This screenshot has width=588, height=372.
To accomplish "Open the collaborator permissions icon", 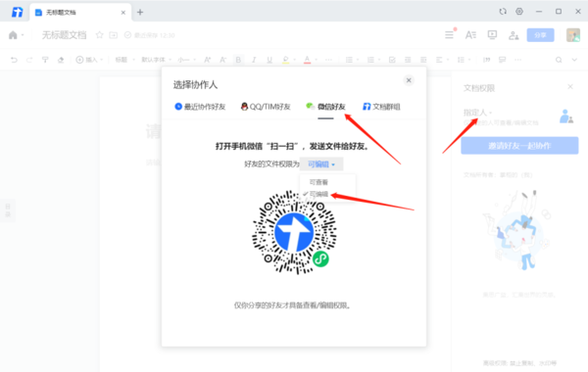I will coord(514,35).
